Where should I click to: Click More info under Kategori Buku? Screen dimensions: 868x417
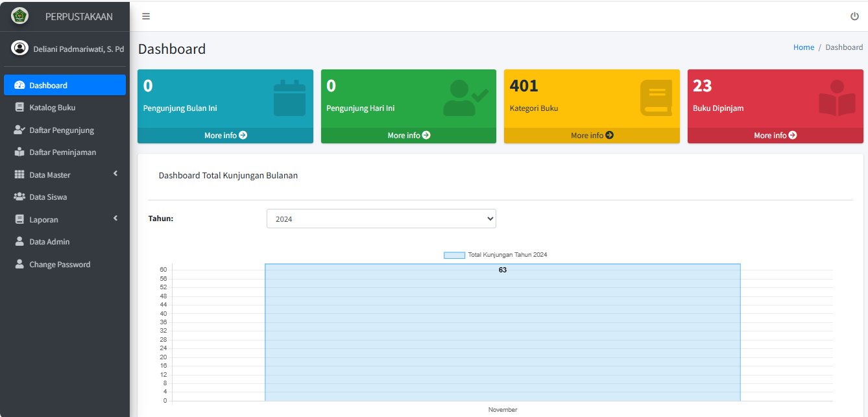click(x=592, y=136)
